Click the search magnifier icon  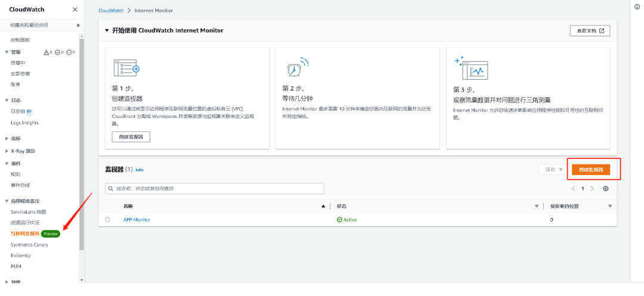(x=111, y=189)
